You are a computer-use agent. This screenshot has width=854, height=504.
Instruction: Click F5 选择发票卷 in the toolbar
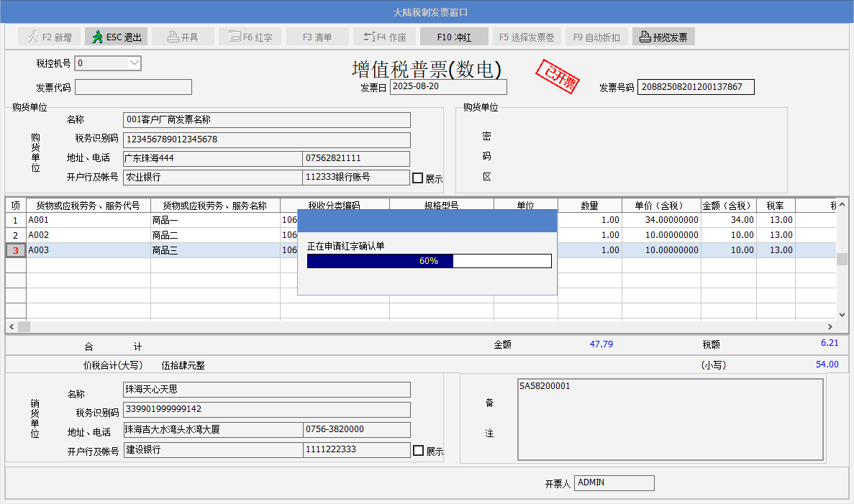coord(526,37)
